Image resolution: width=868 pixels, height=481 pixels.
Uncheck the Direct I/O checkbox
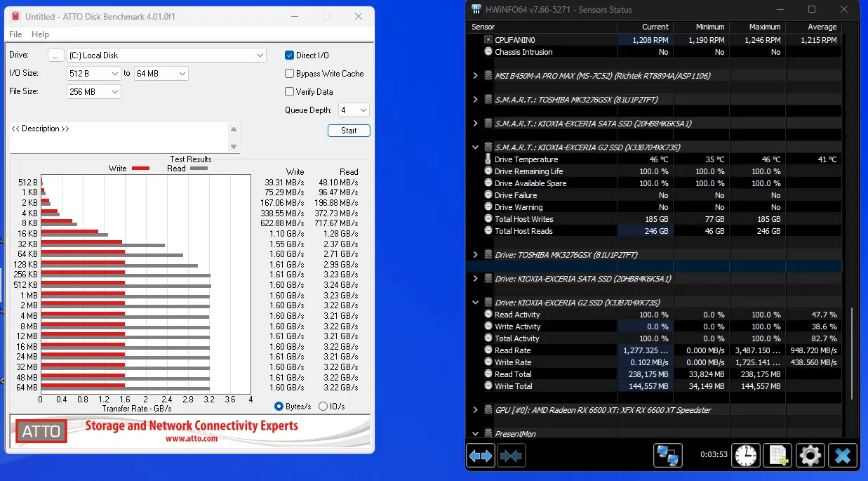[289, 55]
